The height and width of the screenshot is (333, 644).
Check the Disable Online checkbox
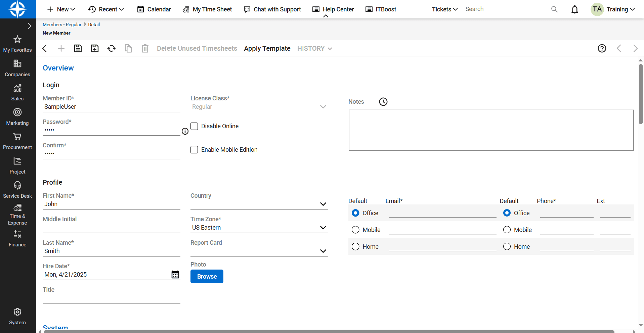coord(194,126)
